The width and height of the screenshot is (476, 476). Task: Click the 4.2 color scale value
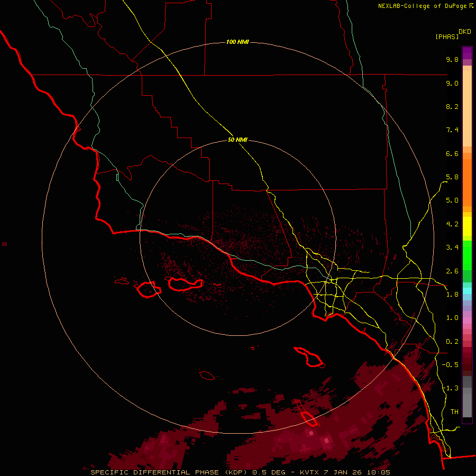coord(452,224)
